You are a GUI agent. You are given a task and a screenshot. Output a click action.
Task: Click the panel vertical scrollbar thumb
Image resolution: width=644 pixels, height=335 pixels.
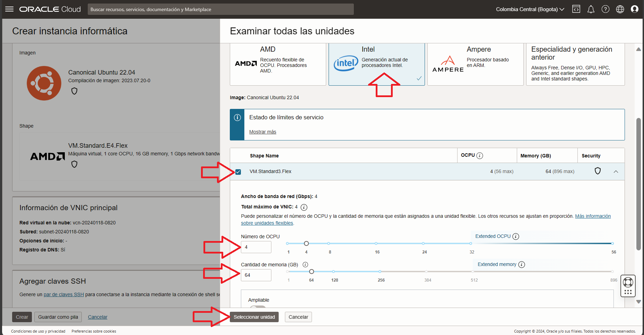pos(638,184)
